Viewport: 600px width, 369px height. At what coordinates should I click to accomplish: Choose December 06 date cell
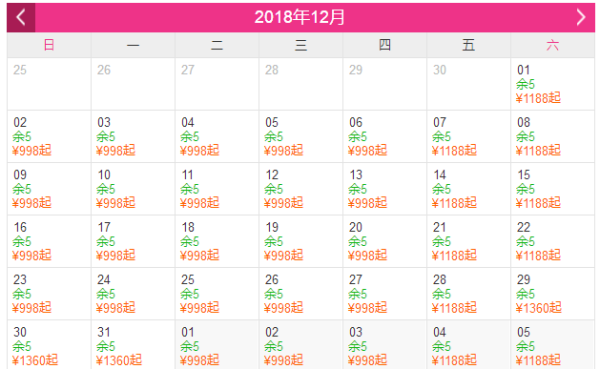(385, 137)
